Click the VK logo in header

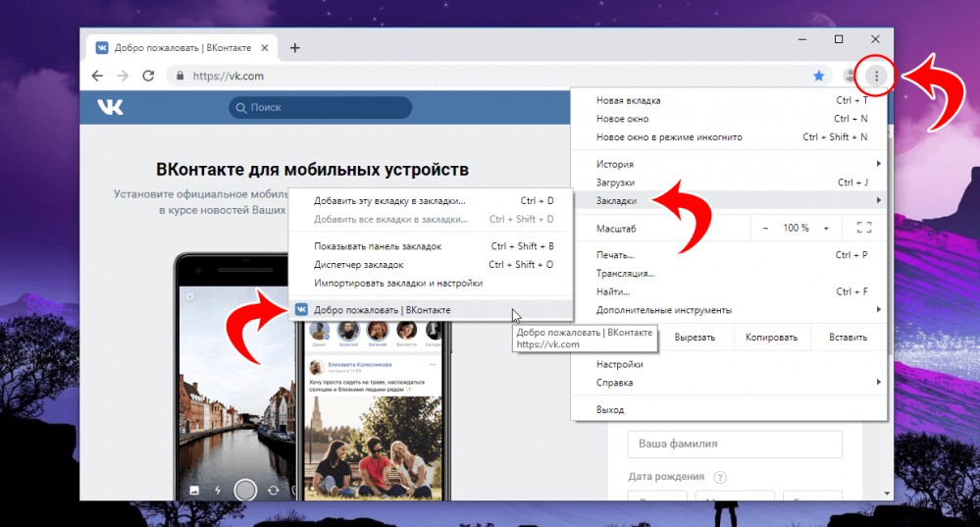(x=110, y=107)
